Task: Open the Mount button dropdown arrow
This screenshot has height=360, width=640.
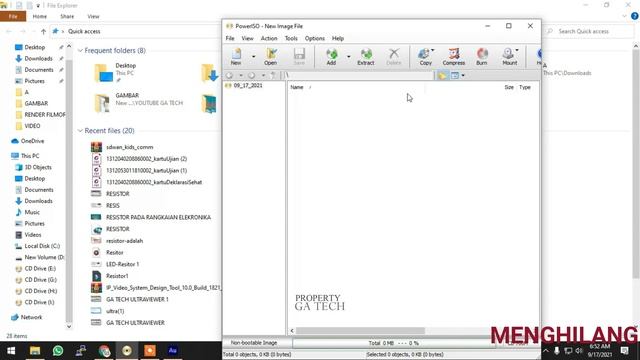Action: (517, 51)
